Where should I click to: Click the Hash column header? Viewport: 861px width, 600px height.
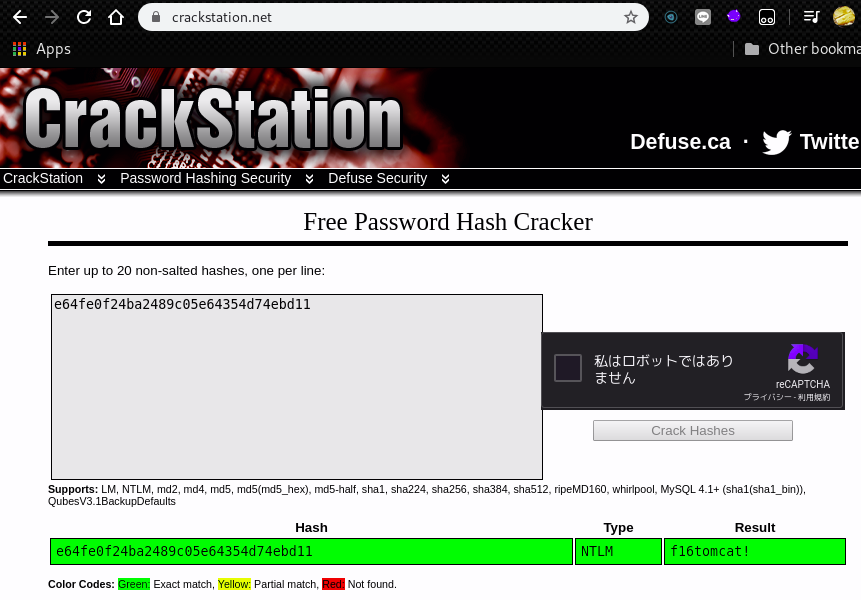pos(311,528)
